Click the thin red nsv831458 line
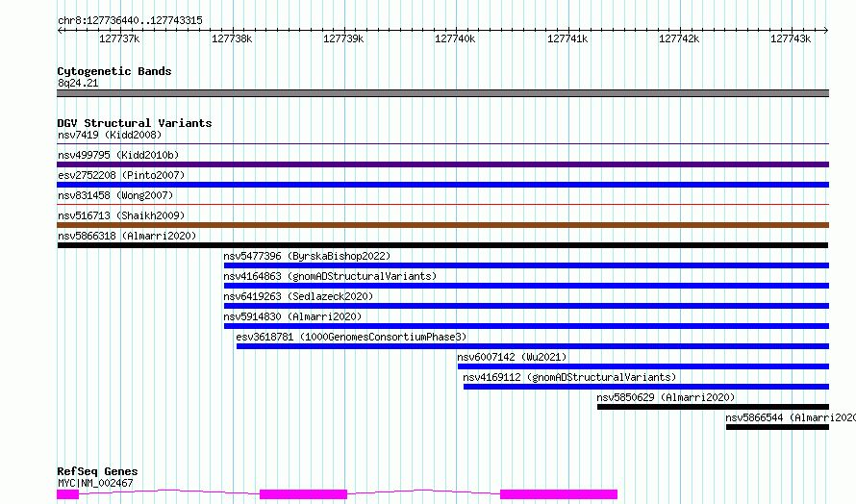 coord(442,205)
